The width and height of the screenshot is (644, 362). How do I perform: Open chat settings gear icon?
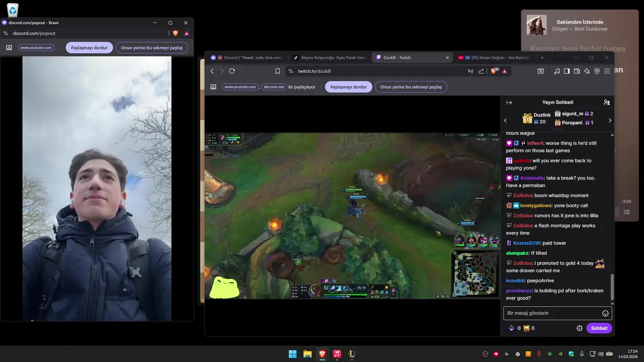tap(580, 328)
